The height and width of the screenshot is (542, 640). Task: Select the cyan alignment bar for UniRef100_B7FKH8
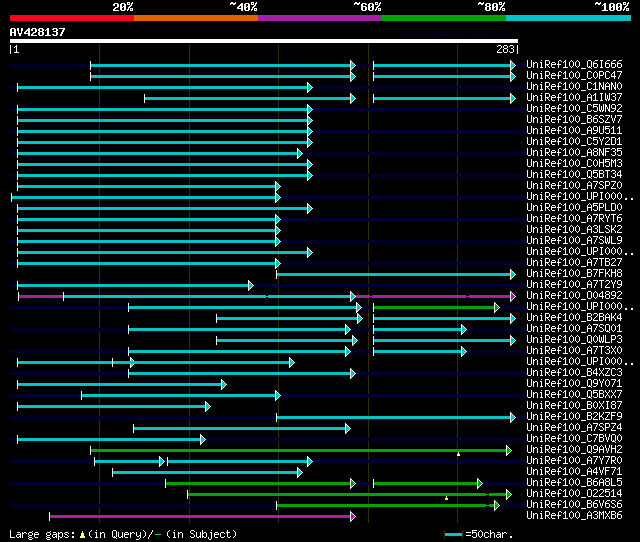(396, 275)
